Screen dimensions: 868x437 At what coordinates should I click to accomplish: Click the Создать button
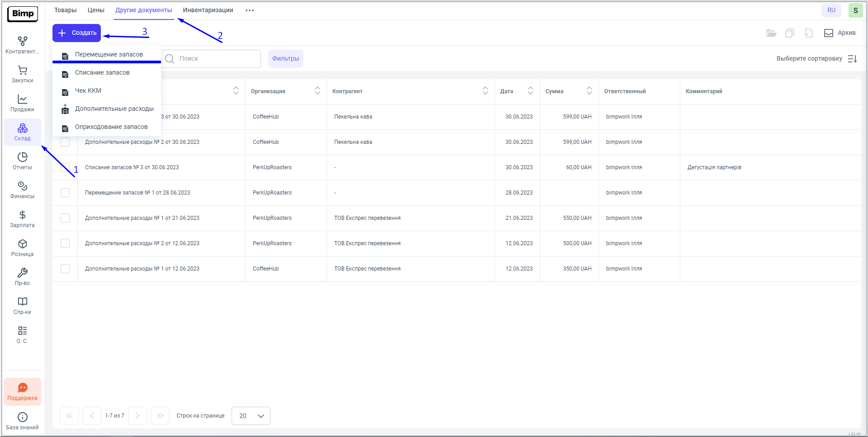click(77, 33)
